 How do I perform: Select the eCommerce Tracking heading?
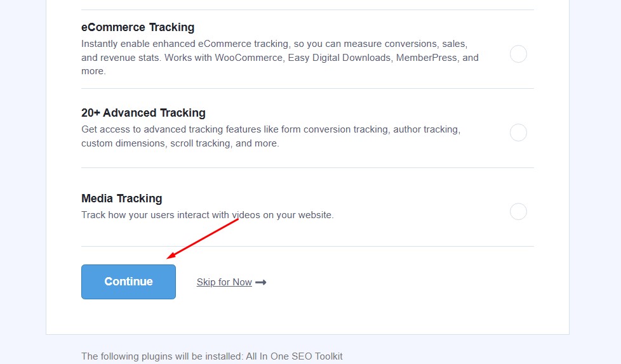tap(138, 27)
